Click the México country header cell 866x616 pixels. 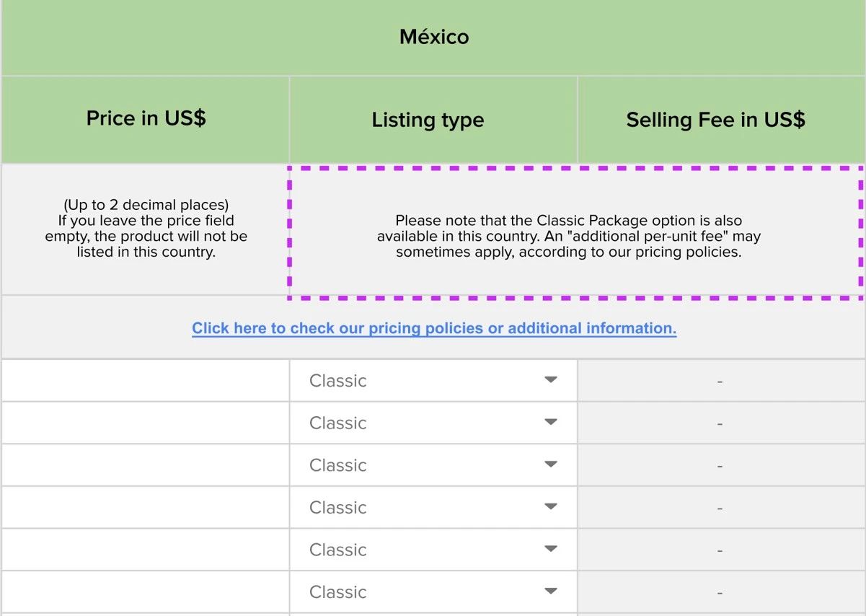(x=433, y=37)
